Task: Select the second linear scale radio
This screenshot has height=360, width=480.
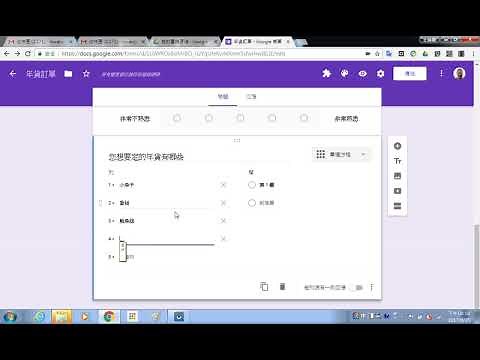Action: [209, 118]
